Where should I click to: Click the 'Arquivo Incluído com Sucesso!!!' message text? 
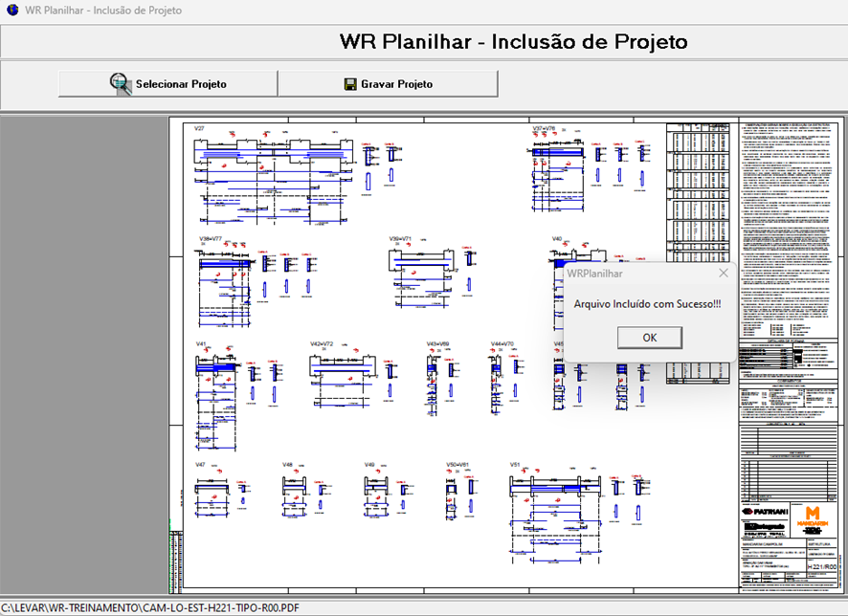(x=646, y=304)
